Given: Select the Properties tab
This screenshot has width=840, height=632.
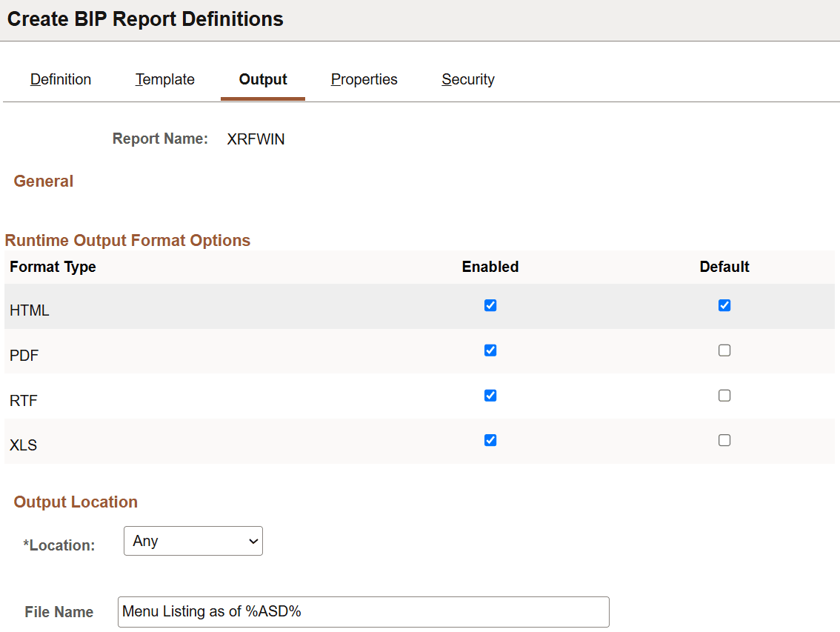Looking at the screenshot, I should pos(364,79).
